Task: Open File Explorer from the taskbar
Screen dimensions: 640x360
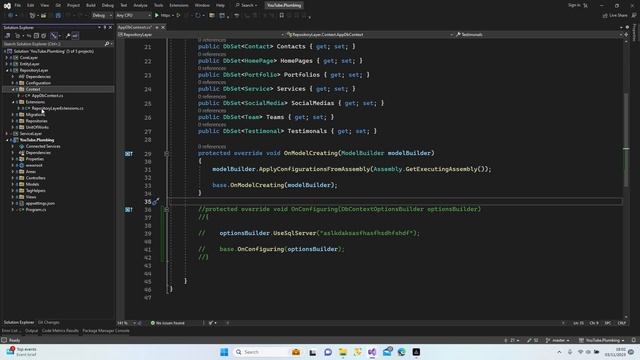Action: pyautogui.click(x=342, y=352)
